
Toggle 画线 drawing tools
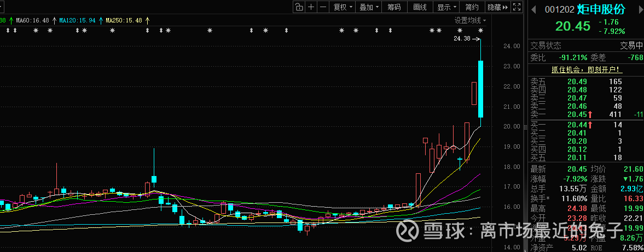tap(420, 7)
